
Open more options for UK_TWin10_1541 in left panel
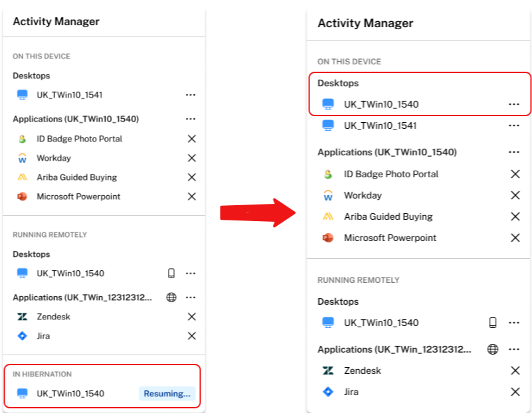191,95
